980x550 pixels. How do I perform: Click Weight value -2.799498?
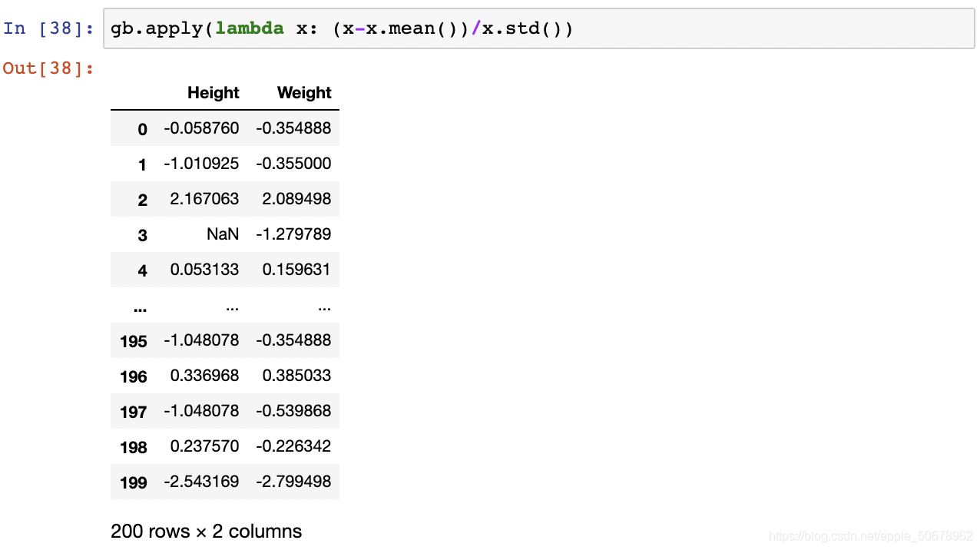pos(293,482)
